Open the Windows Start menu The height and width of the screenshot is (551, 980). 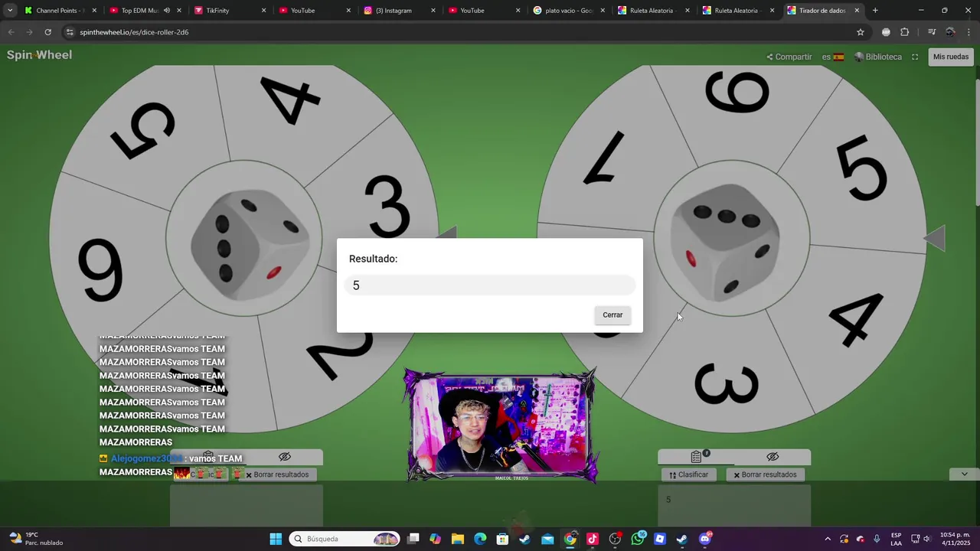click(x=276, y=539)
